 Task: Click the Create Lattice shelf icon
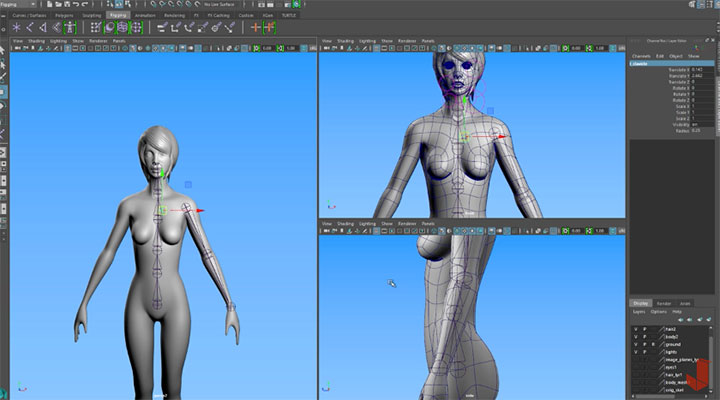pyautogui.click(x=123, y=28)
